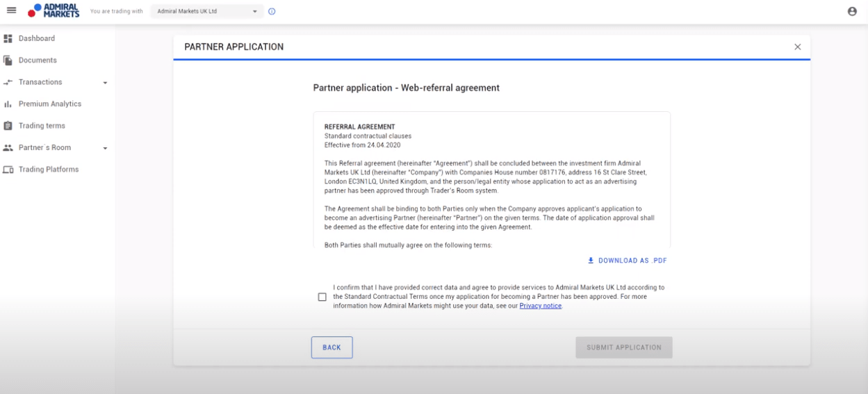Screen dimensions: 868x394
Task: Click the 'PARTNER APPLICATION' dialog title
Action: pos(234,47)
